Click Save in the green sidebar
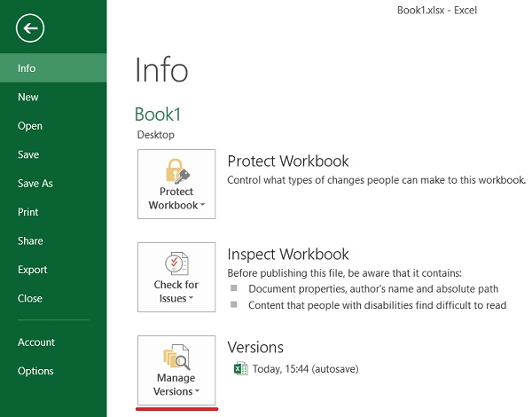 point(53,154)
